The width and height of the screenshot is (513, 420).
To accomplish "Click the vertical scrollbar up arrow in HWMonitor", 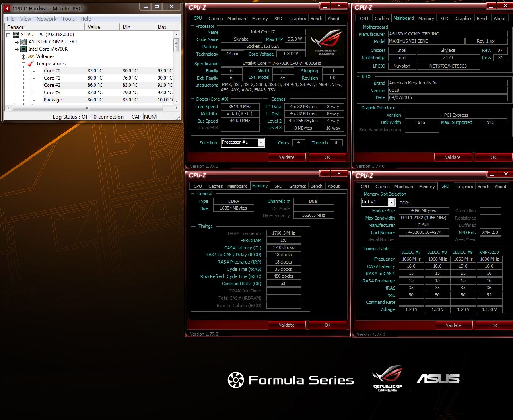I will tap(176, 35).
